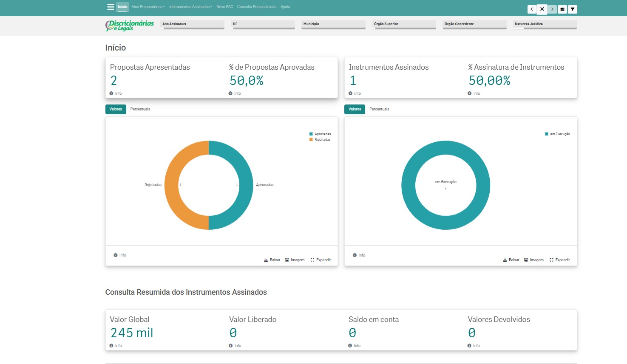Image resolution: width=627 pixels, height=364 pixels.
Task: Select Valores on the instruments chart
Action: click(355, 109)
